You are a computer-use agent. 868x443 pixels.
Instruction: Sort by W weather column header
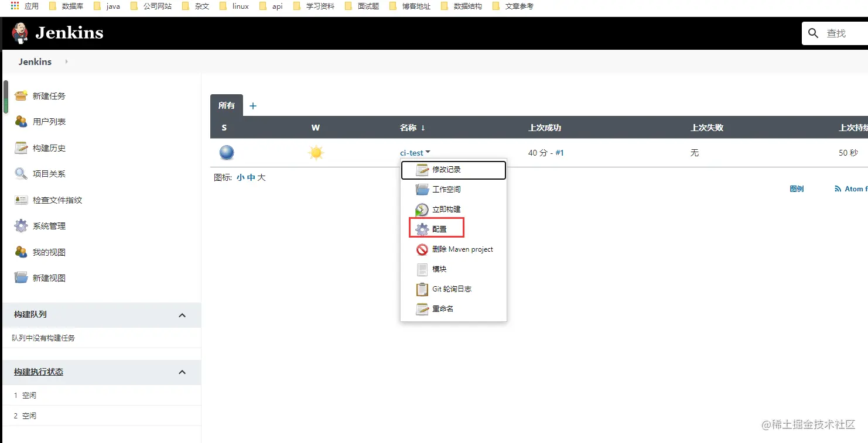coord(316,128)
